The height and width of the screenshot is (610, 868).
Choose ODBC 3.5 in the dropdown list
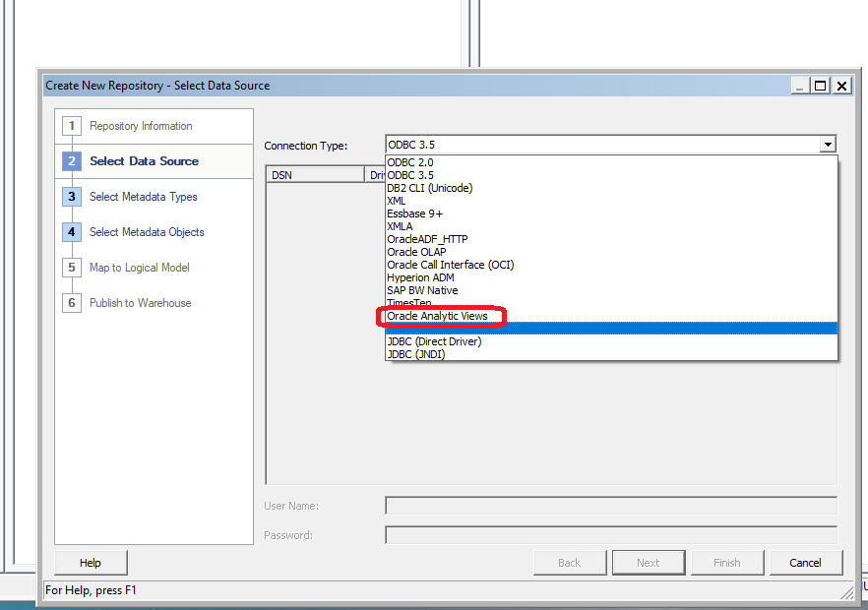coord(611,175)
